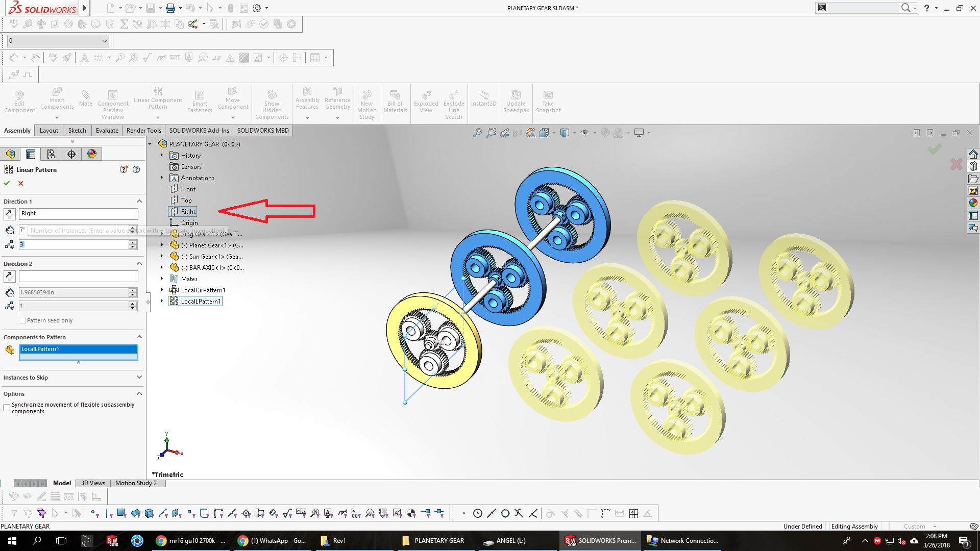
Task: Click the number of instances input field
Action: tap(74, 244)
